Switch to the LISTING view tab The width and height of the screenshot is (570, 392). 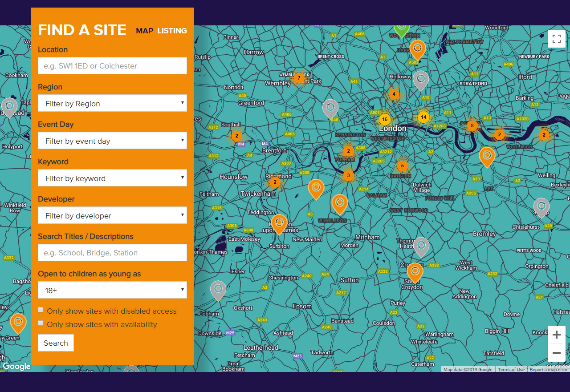click(x=172, y=31)
